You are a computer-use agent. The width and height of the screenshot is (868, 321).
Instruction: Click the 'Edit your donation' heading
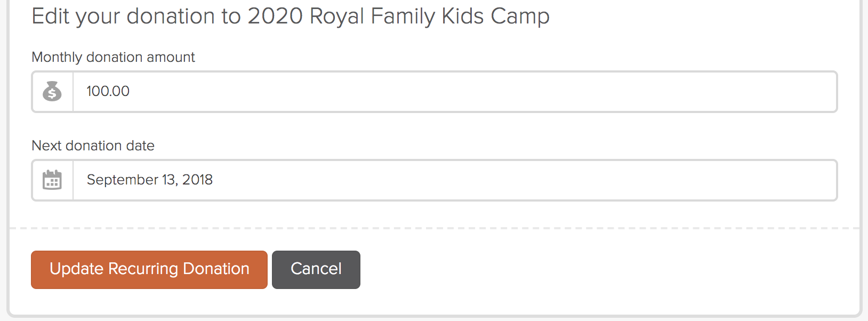coord(291,16)
